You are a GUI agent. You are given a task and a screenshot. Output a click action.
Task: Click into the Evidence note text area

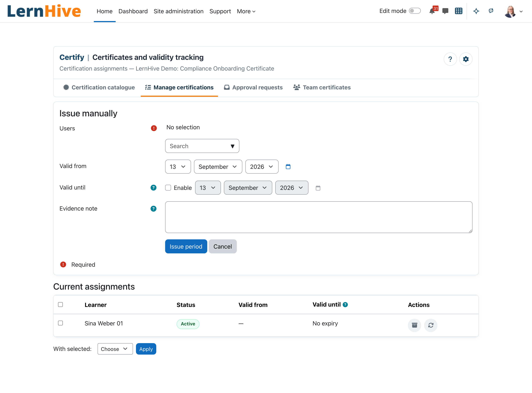[319, 217]
